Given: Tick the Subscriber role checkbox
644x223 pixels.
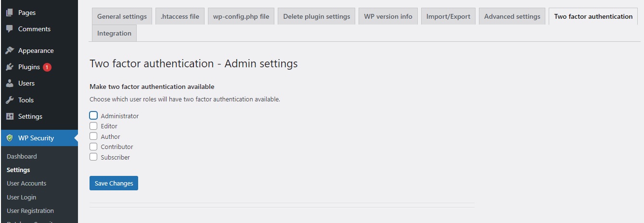Looking at the screenshot, I should (x=93, y=157).
